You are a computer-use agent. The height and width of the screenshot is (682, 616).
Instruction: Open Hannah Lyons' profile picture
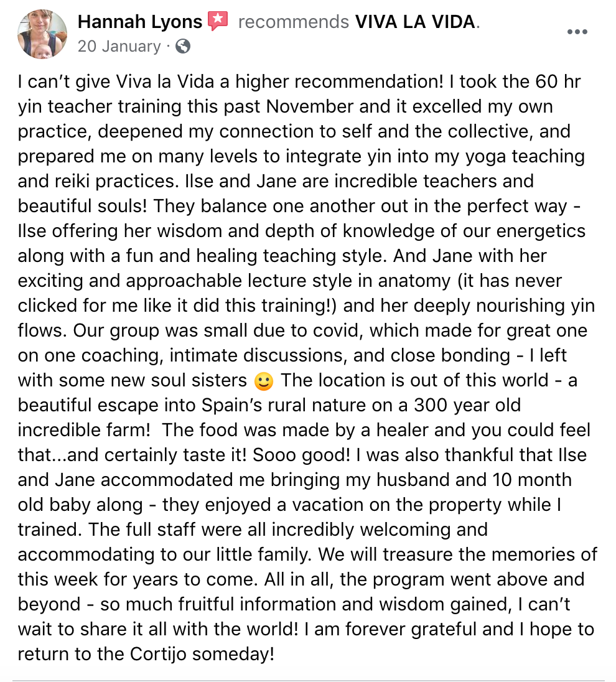click(42, 34)
